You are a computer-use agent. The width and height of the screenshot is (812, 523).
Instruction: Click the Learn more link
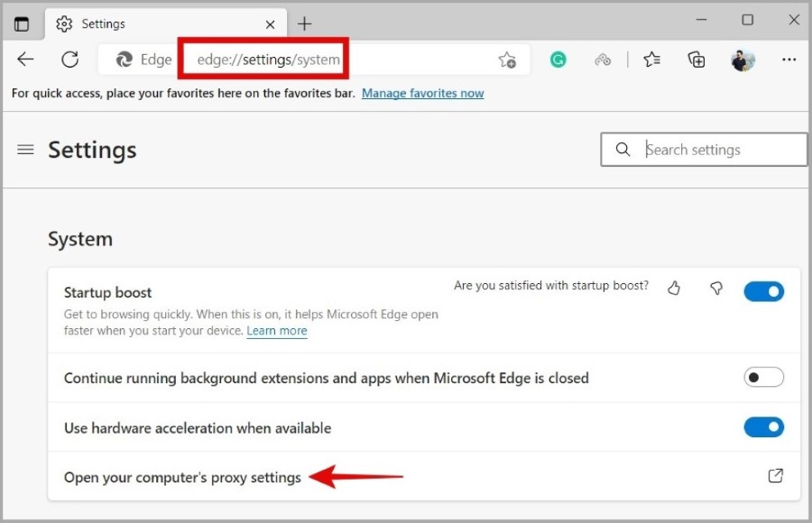277,330
